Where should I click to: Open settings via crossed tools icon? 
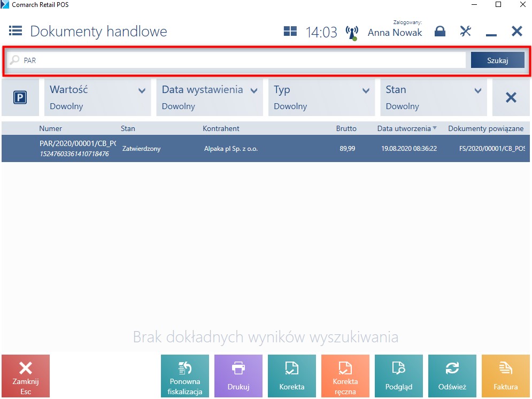[466, 31]
